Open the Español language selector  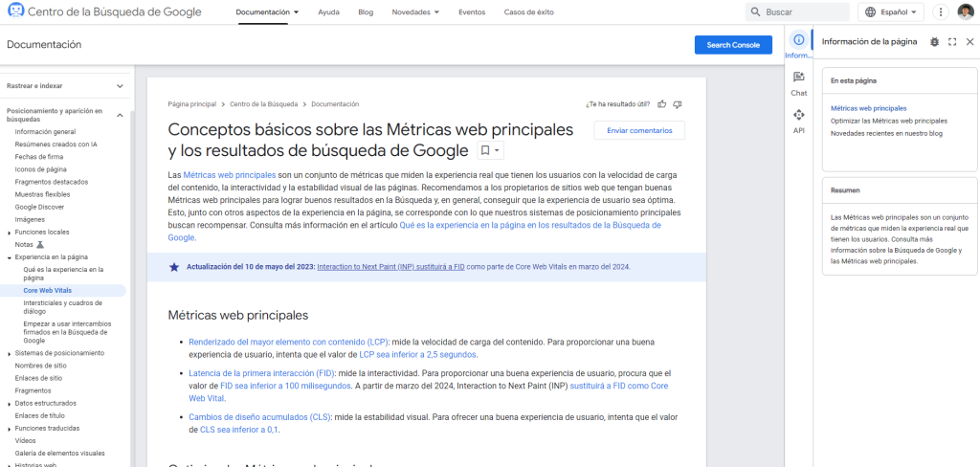891,12
